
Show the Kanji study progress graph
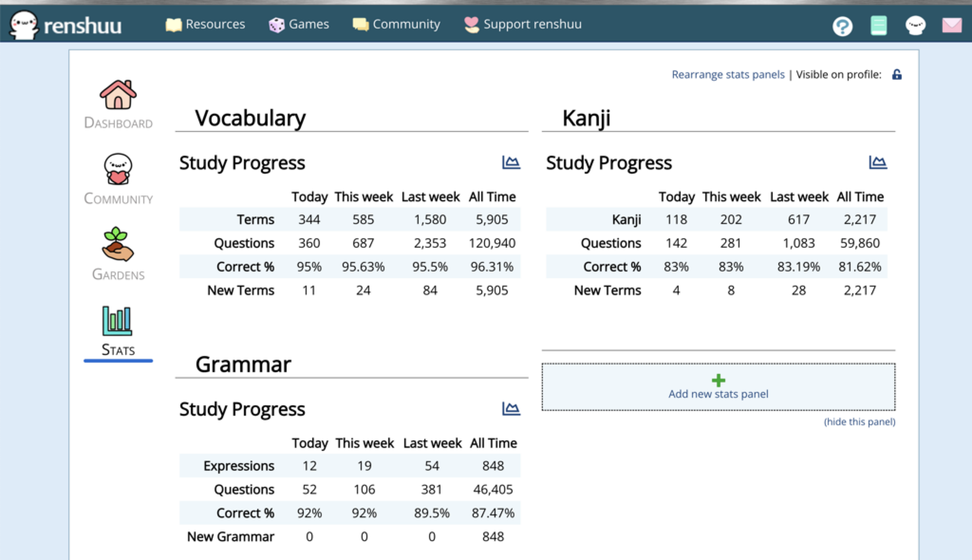(x=878, y=163)
